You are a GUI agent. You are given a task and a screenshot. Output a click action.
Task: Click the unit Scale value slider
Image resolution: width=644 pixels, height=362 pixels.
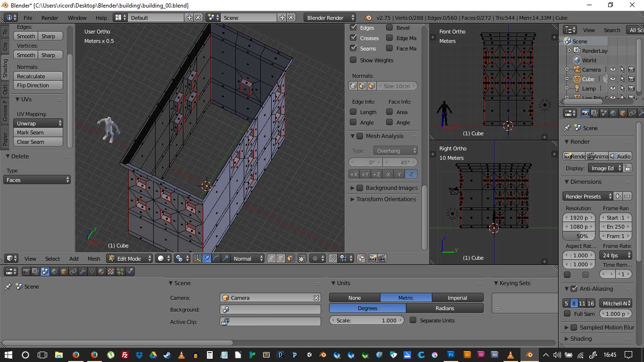pos(367,321)
